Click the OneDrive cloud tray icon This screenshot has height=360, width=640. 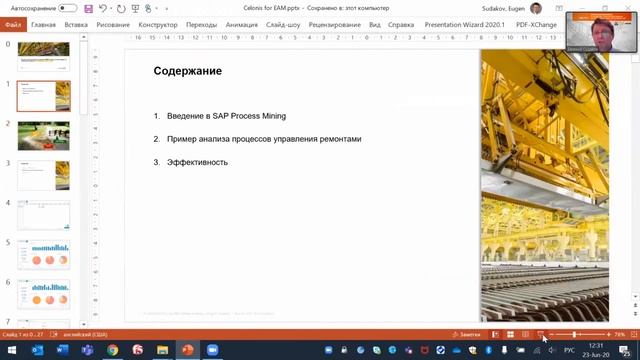pyautogui.click(x=457, y=350)
